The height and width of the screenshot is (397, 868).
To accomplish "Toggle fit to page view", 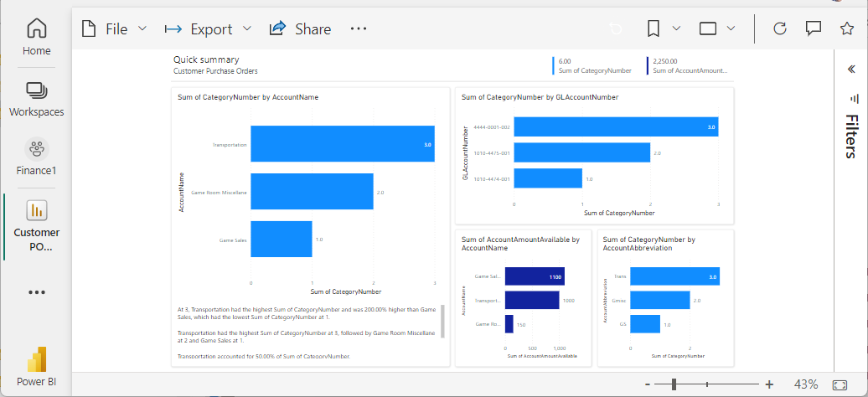I will point(840,384).
